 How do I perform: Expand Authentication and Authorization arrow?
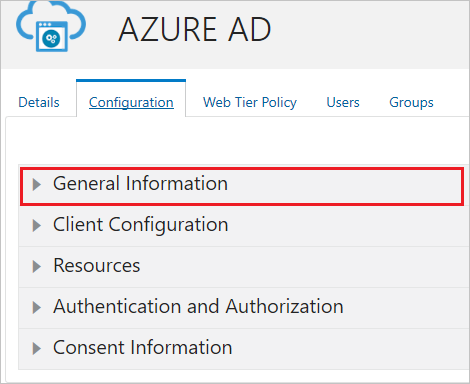(x=37, y=307)
